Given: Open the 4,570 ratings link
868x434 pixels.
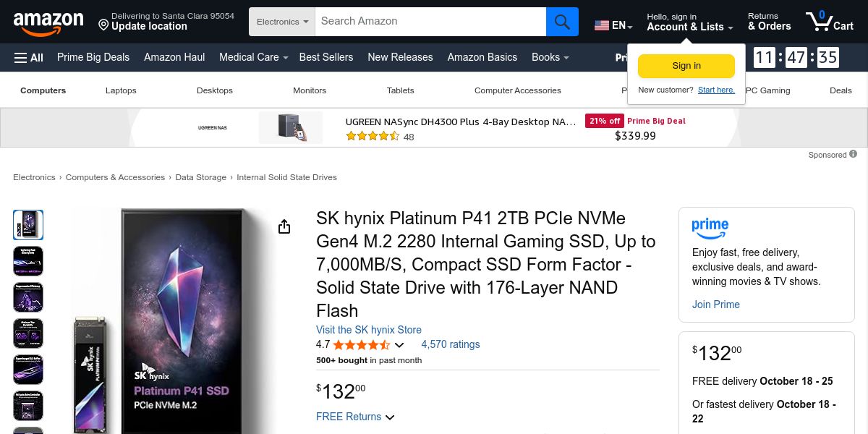Looking at the screenshot, I should point(450,344).
